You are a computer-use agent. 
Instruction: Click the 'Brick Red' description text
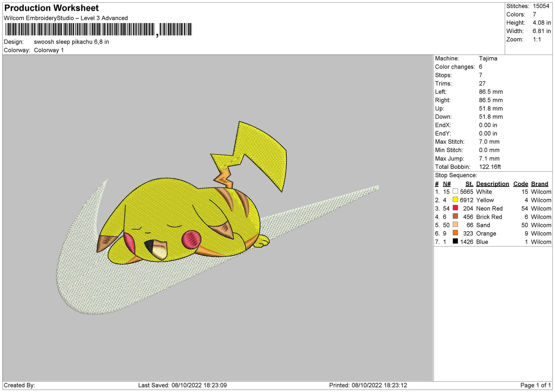pyautogui.click(x=489, y=217)
